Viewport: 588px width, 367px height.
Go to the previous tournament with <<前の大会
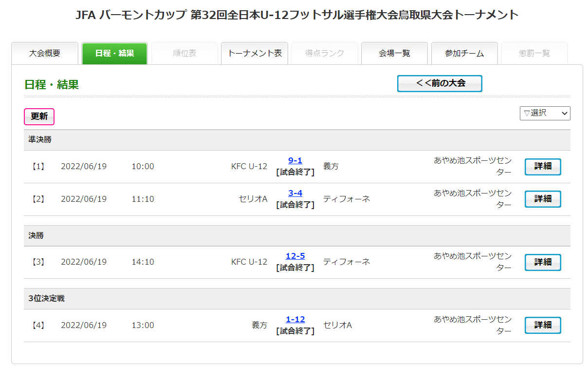(x=440, y=83)
